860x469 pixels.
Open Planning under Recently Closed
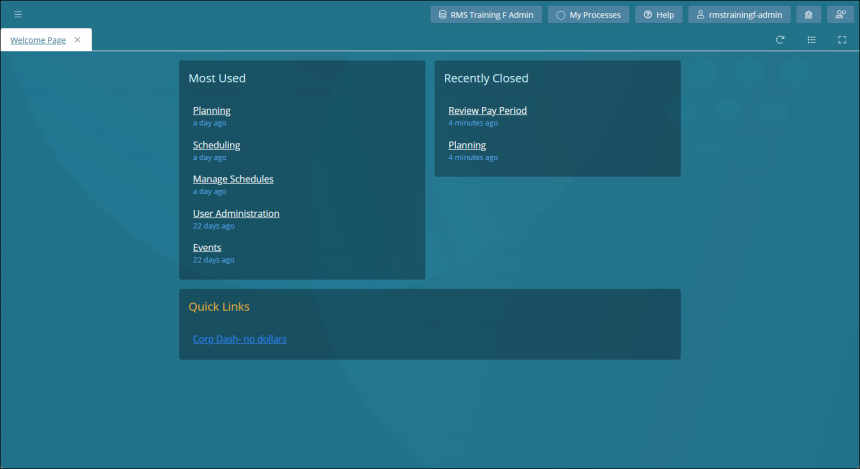click(467, 145)
